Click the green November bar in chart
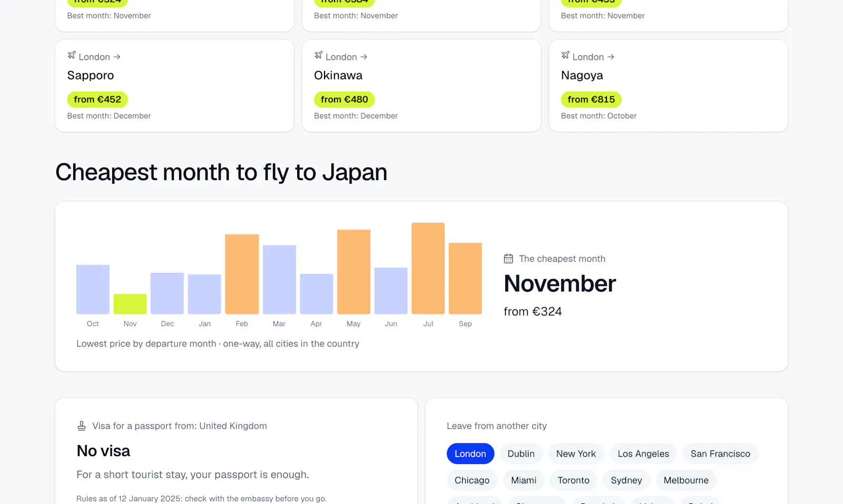 pos(130,304)
